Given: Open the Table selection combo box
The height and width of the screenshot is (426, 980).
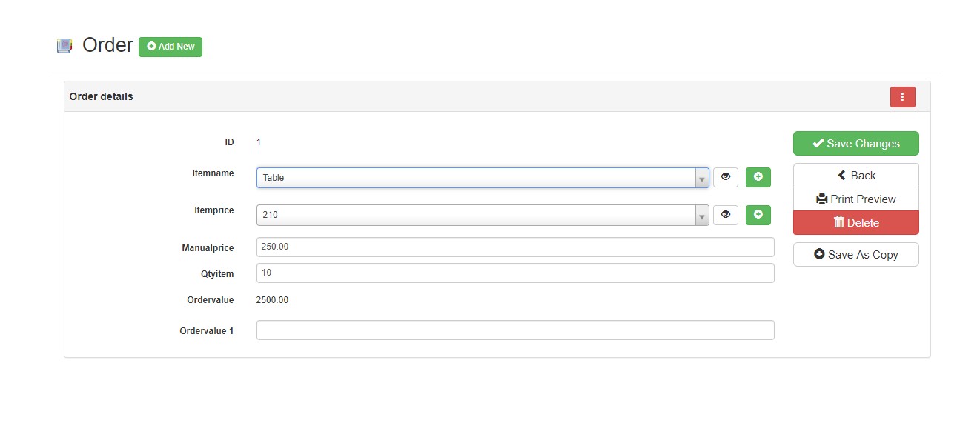Looking at the screenshot, I should pyautogui.click(x=483, y=178).
